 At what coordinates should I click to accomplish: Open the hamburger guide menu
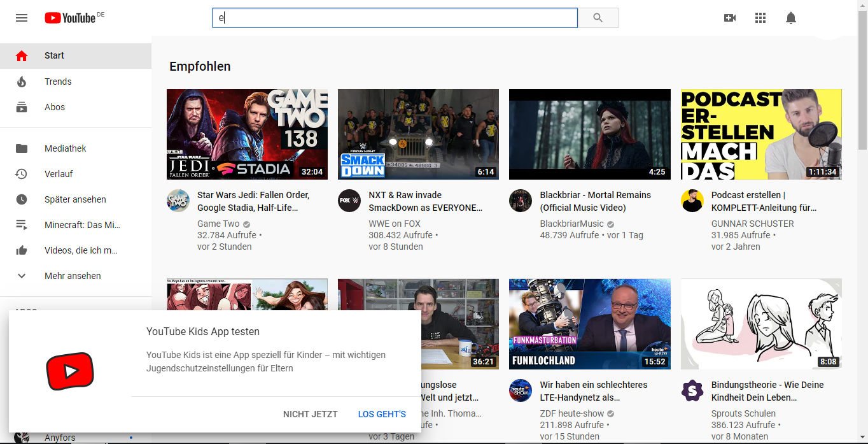pos(22,18)
